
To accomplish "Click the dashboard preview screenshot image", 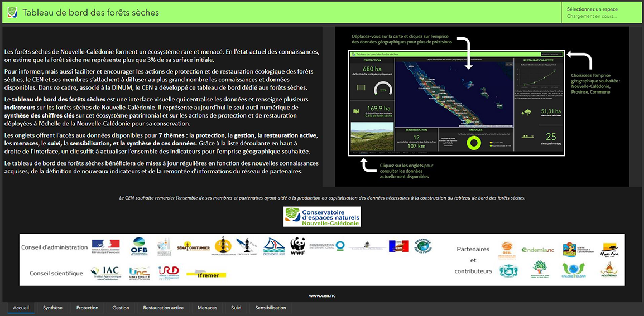I will click(456, 105).
